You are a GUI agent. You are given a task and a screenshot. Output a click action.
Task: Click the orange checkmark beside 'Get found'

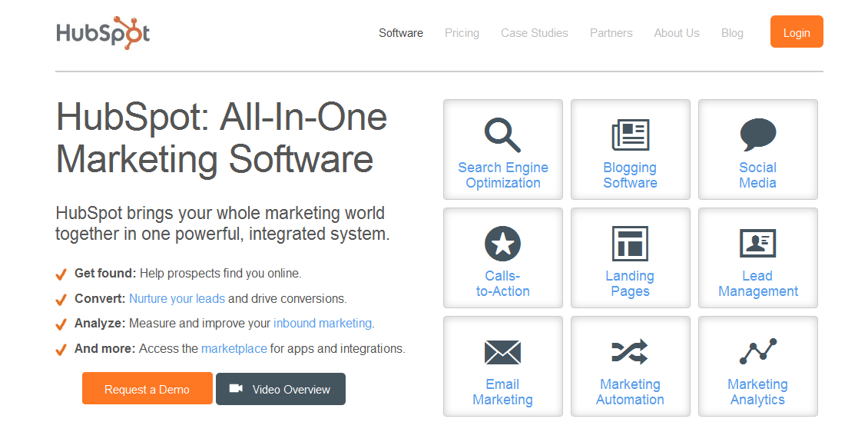click(61, 274)
